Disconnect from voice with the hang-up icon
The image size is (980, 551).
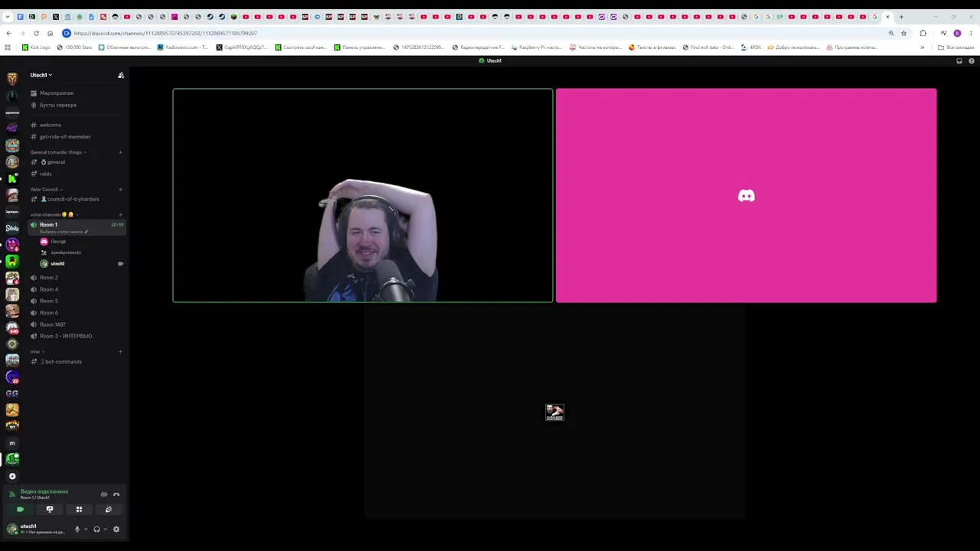(x=116, y=494)
